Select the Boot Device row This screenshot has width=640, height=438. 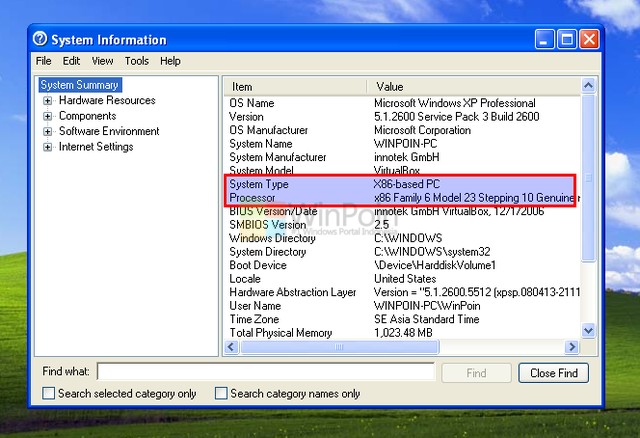point(402,265)
